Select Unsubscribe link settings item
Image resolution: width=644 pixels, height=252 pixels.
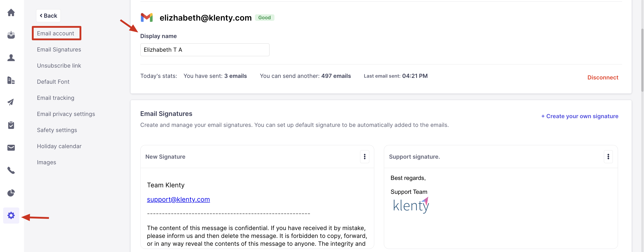coord(59,66)
